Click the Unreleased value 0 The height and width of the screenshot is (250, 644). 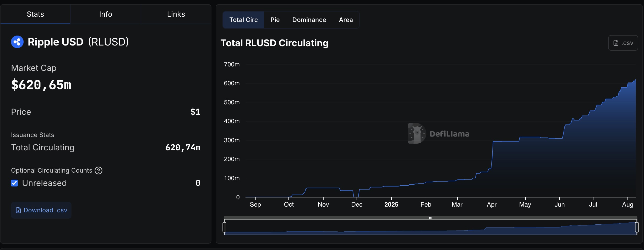pyautogui.click(x=198, y=183)
